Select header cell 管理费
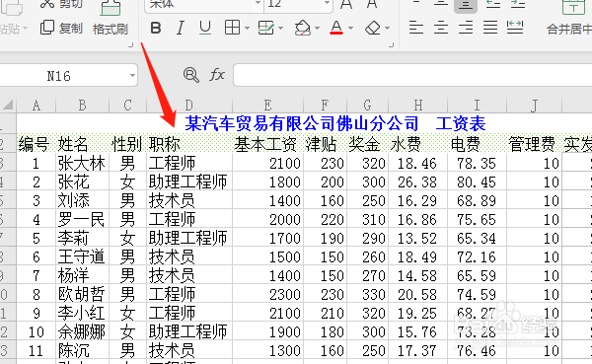This screenshot has height=364, width=592. [534, 144]
